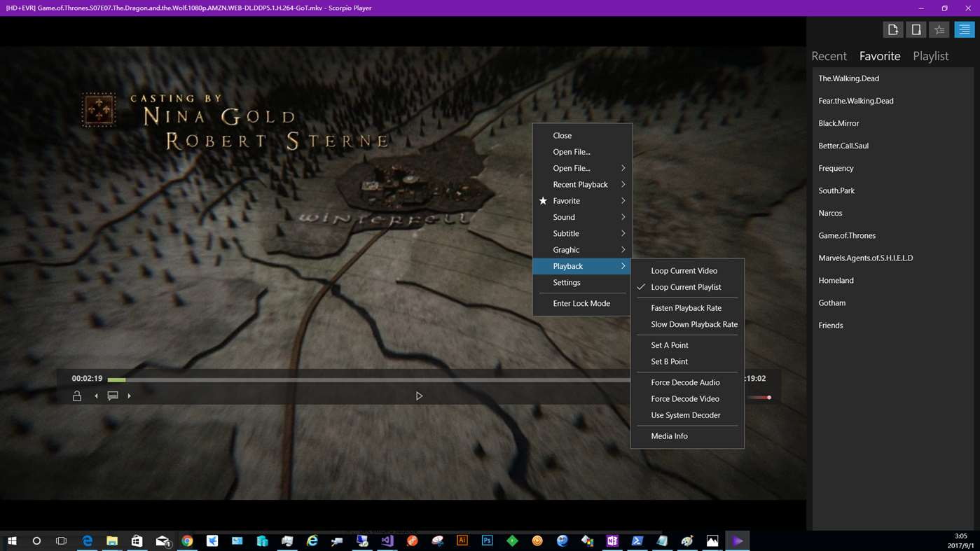Image resolution: width=980 pixels, height=551 pixels.
Task: Click Set A Point
Action: [x=687, y=345]
